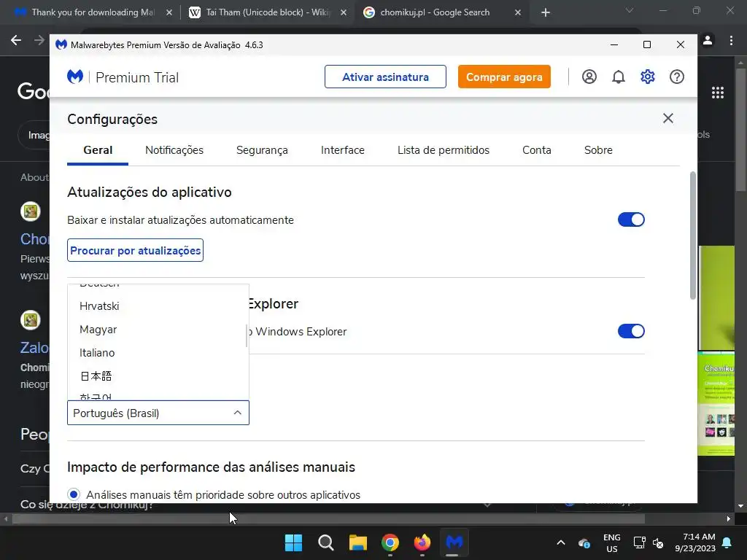Open the Lista de permitidos tab
The image size is (747, 560).
click(443, 150)
